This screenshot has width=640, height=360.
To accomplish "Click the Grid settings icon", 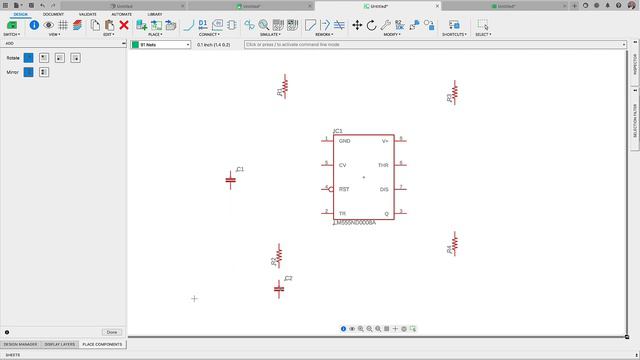I will [x=63, y=25].
